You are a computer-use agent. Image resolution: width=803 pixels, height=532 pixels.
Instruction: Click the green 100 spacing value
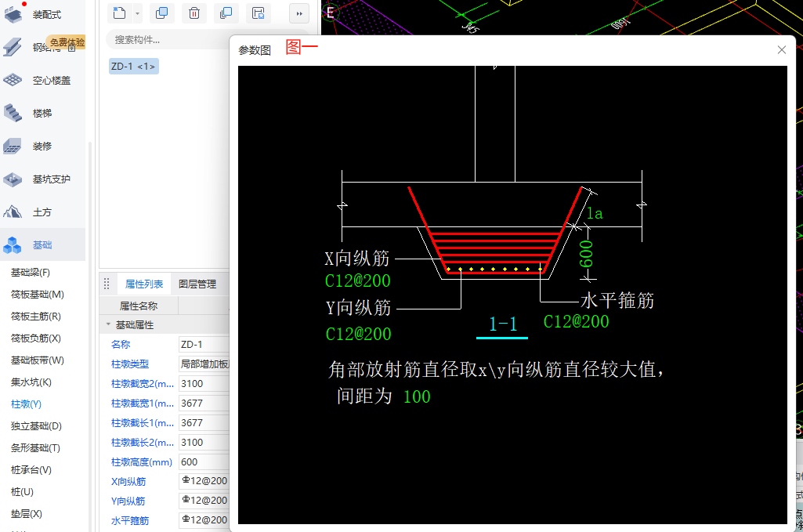coord(417,396)
